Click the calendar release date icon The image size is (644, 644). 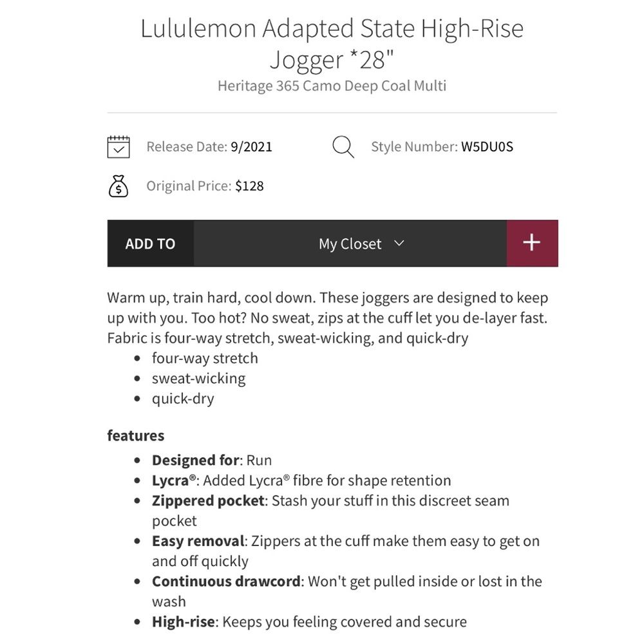click(x=118, y=147)
